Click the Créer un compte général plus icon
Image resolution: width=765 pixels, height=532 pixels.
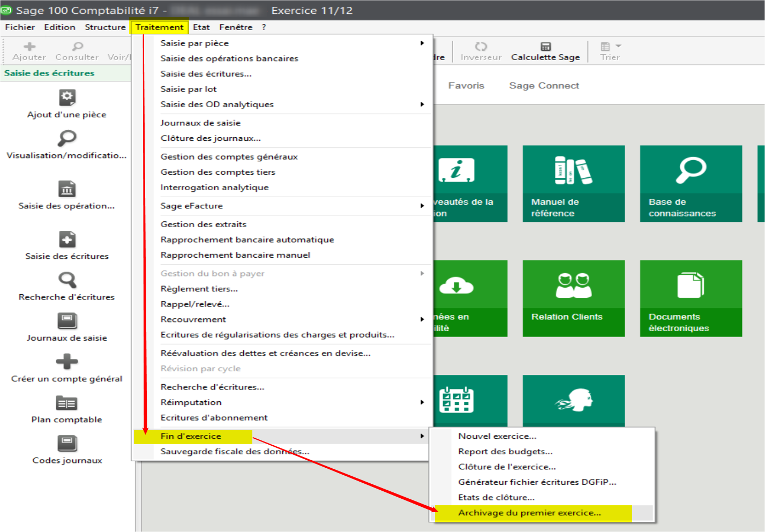[67, 362]
